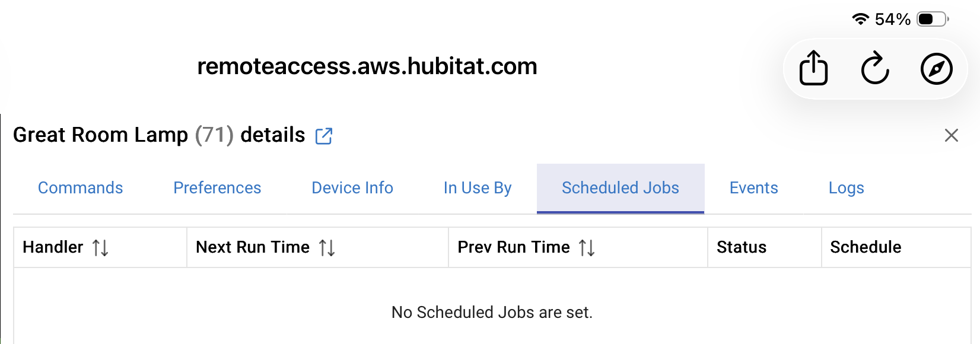Show the In Use By tab
This screenshot has width=980, height=344.
point(478,188)
